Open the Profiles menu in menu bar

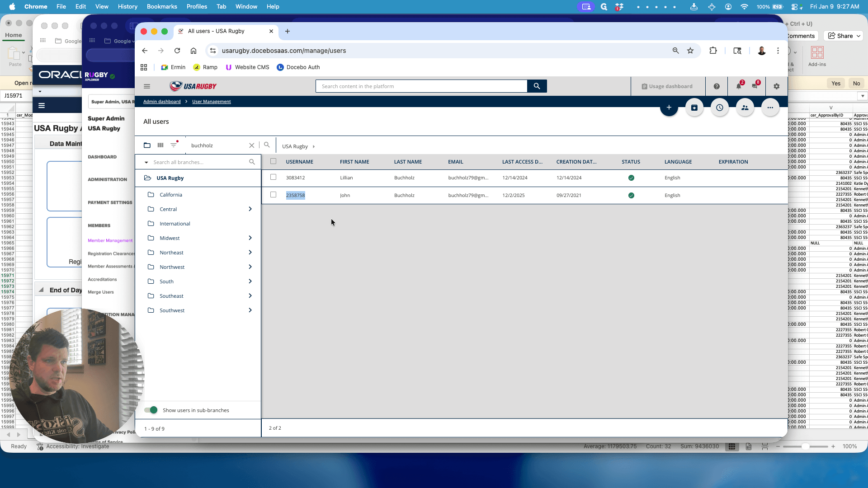tap(197, 6)
